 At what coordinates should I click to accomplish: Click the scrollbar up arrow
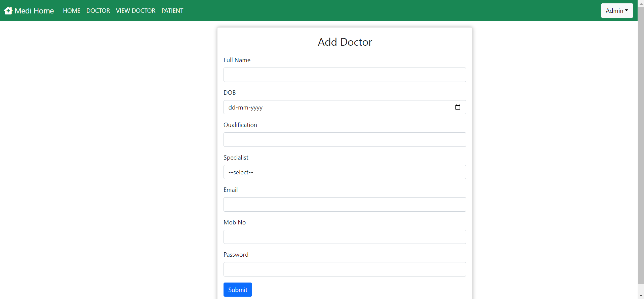[x=641, y=3]
